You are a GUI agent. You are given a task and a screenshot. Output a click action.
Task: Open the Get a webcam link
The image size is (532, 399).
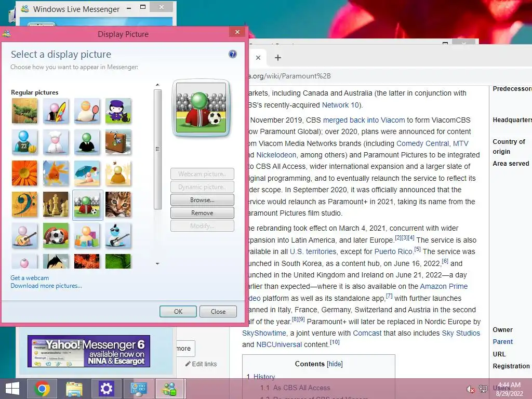pos(30,278)
